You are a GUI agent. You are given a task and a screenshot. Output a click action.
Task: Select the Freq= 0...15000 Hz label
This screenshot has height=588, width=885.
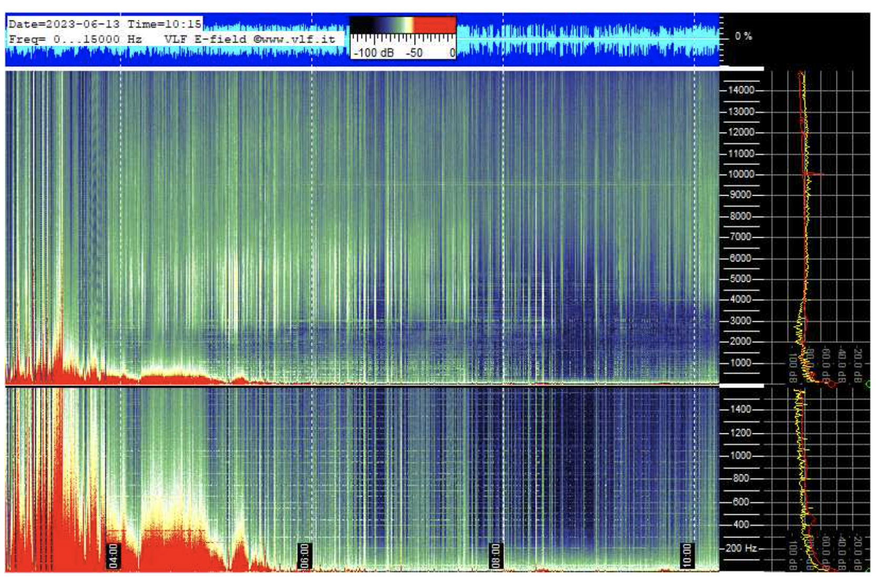click(x=75, y=39)
